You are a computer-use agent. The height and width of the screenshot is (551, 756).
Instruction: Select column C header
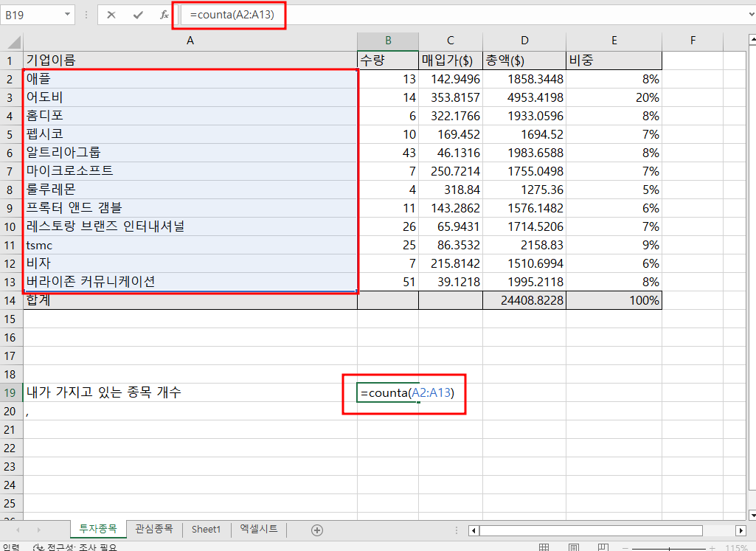[451, 41]
